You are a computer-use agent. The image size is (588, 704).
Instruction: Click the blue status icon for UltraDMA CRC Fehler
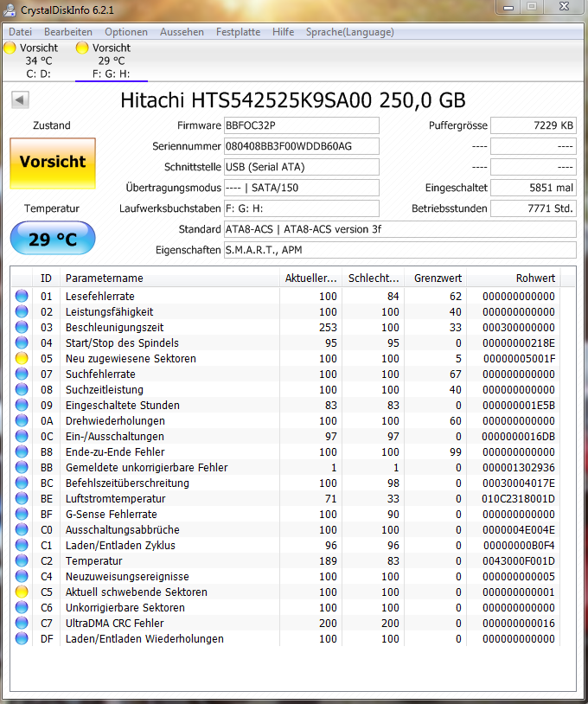pos(22,623)
